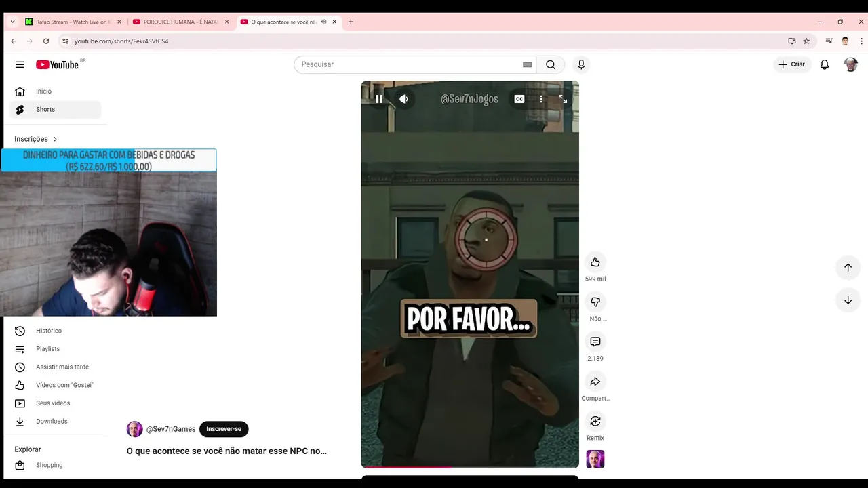Open the tab search dropdown arrow
868x488 pixels.
click(x=12, y=22)
